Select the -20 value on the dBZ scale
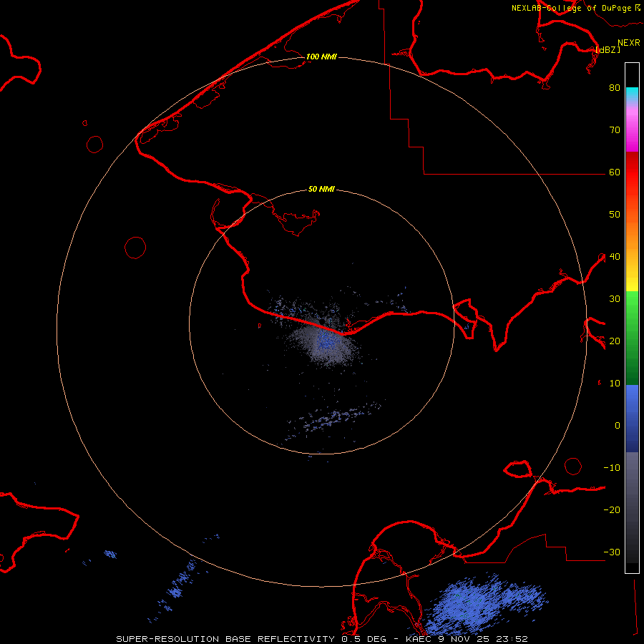Image resolution: width=644 pixels, height=644 pixels. 612,509
